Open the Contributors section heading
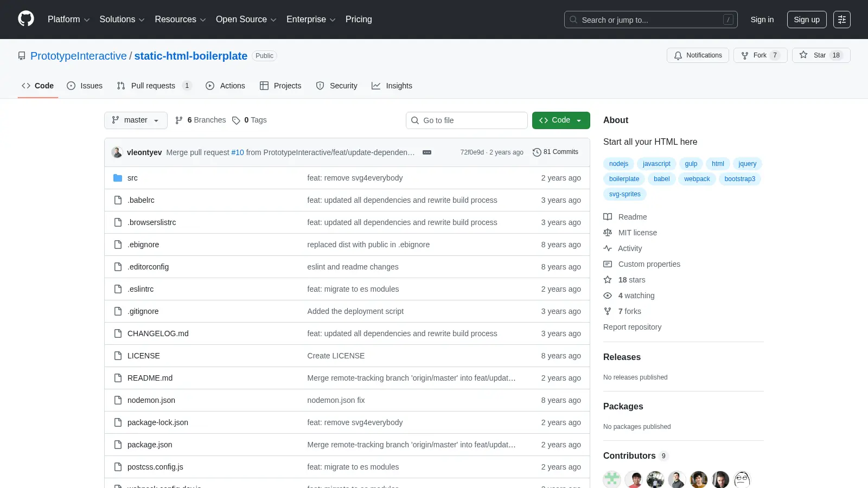Viewport: 868px width, 488px height. [x=636, y=456]
